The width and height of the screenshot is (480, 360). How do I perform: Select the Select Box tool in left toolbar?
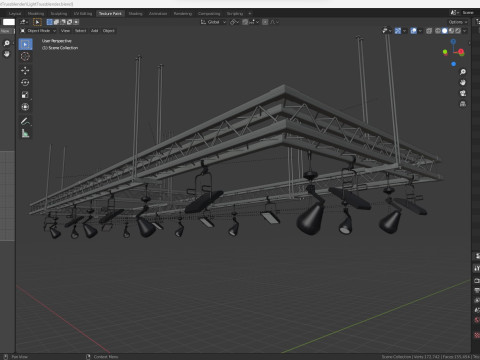click(x=25, y=44)
